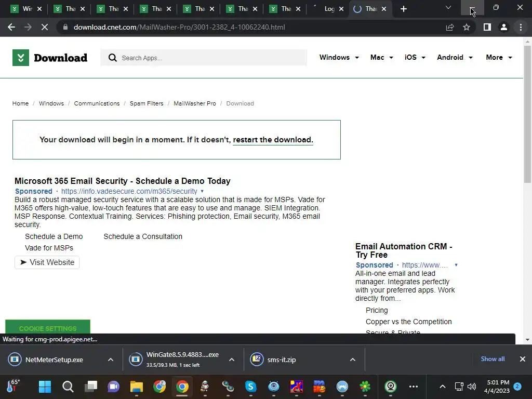This screenshot has width=532, height=399.
Task: Click the taskbar overflow three-dots icon
Action: click(x=413, y=387)
